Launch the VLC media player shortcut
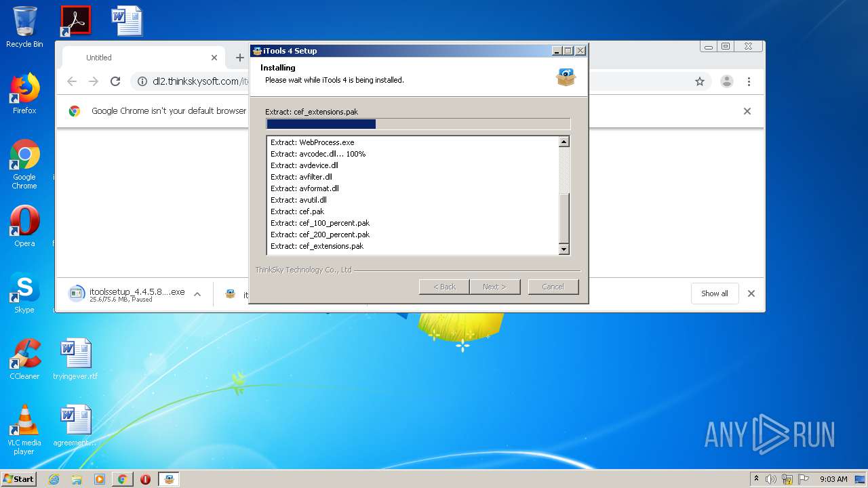868x488 pixels. [x=24, y=430]
